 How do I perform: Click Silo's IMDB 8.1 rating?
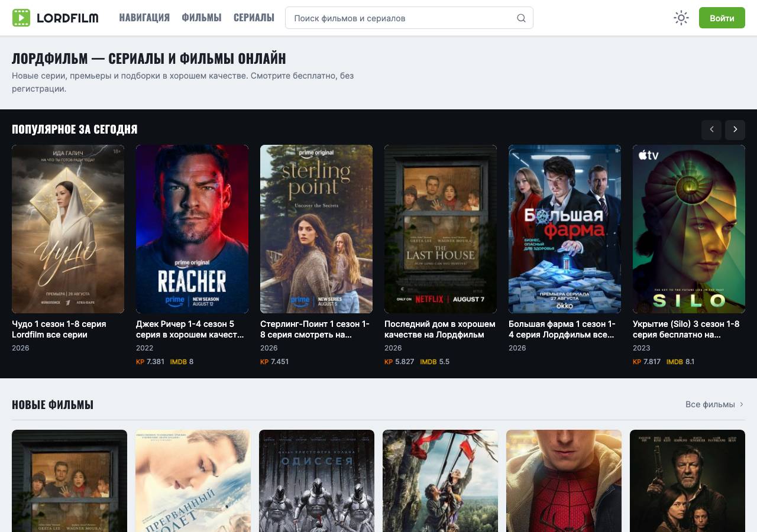[x=681, y=362]
